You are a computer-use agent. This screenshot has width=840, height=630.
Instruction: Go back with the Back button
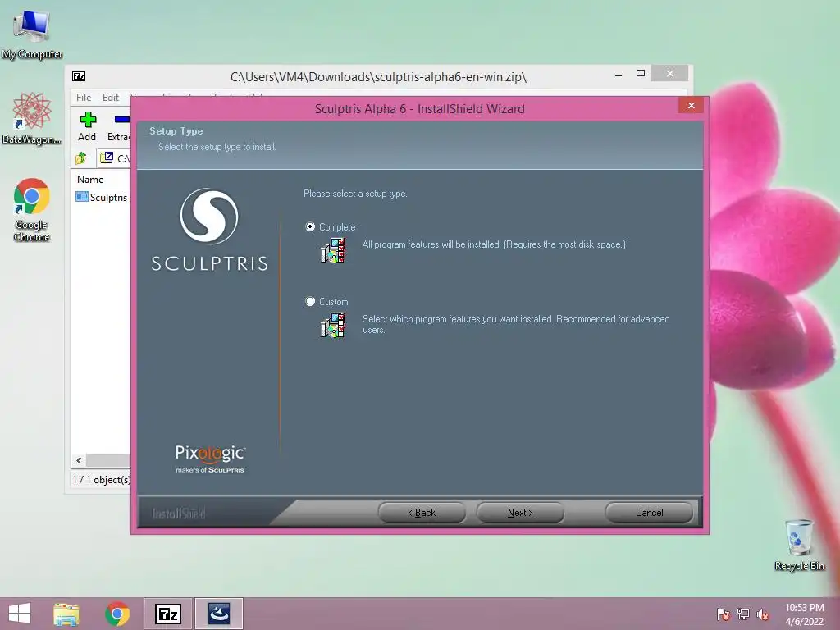click(x=422, y=513)
